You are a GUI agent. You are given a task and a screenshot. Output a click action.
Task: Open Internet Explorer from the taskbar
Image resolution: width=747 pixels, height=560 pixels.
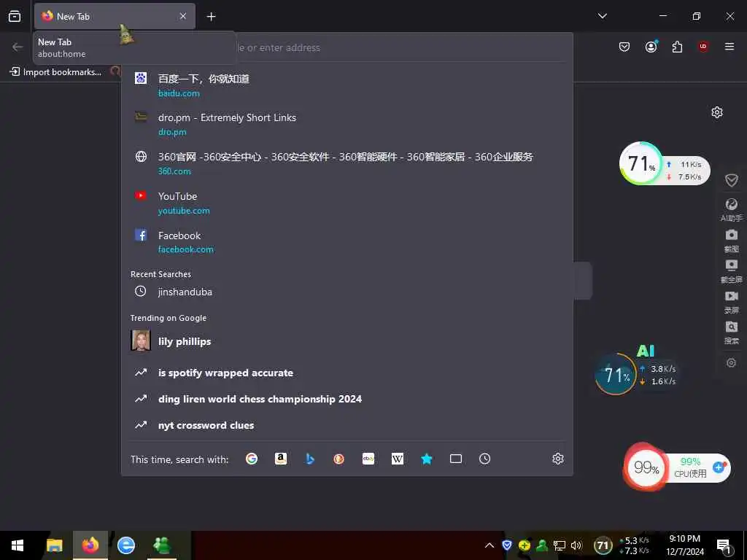pos(125,545)
